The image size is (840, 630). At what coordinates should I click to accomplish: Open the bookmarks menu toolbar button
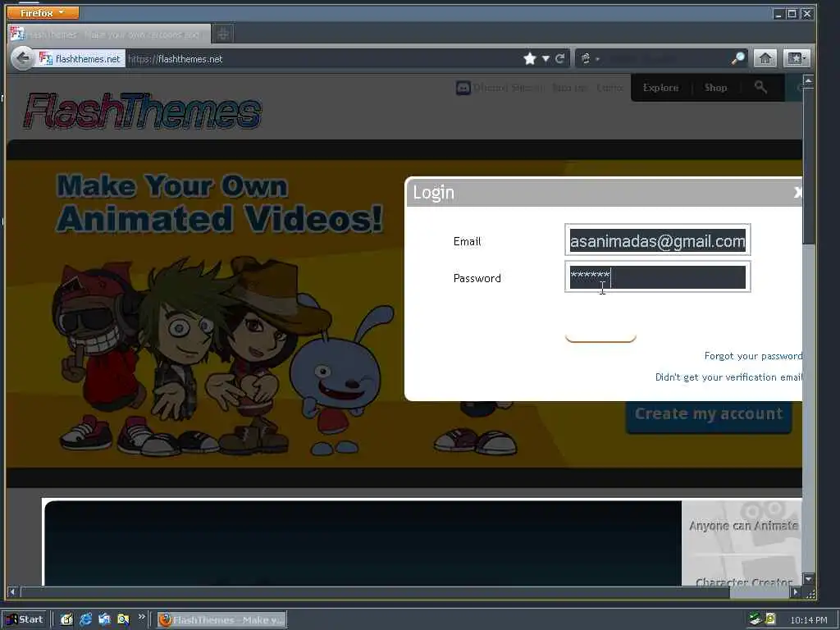click(x=796, y=58)
